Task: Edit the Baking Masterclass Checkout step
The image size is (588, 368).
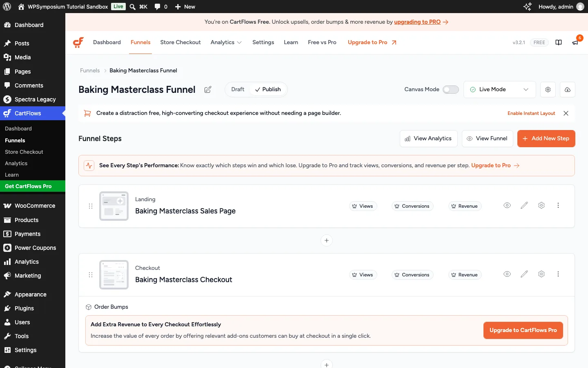Action: click(x=524, y=274)
